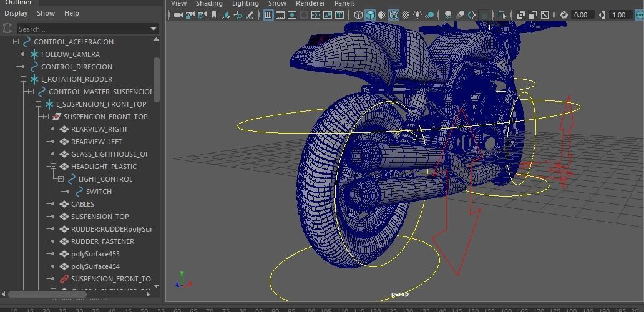Image resolution: width=644 pixels, height=312 pixels.
Task: Click the Outliner scroll-down arrow
Action: pyautogui.click(x=156, y=286)
